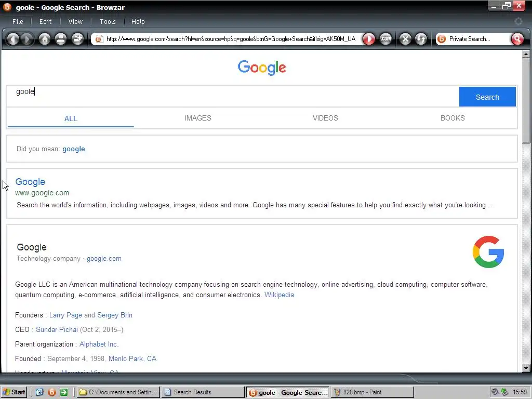Click the Google G logo thumbnail
Viewport: 532px width, 399px height.
click(488, 252)
